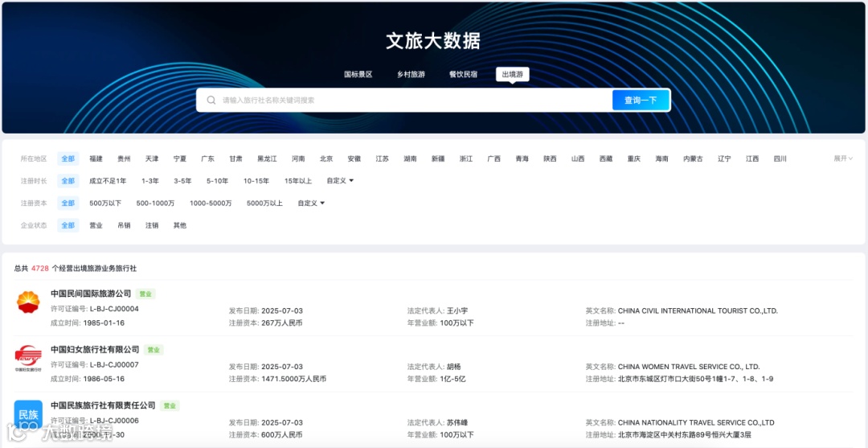Filter region by 宁夏

[180, 158]
